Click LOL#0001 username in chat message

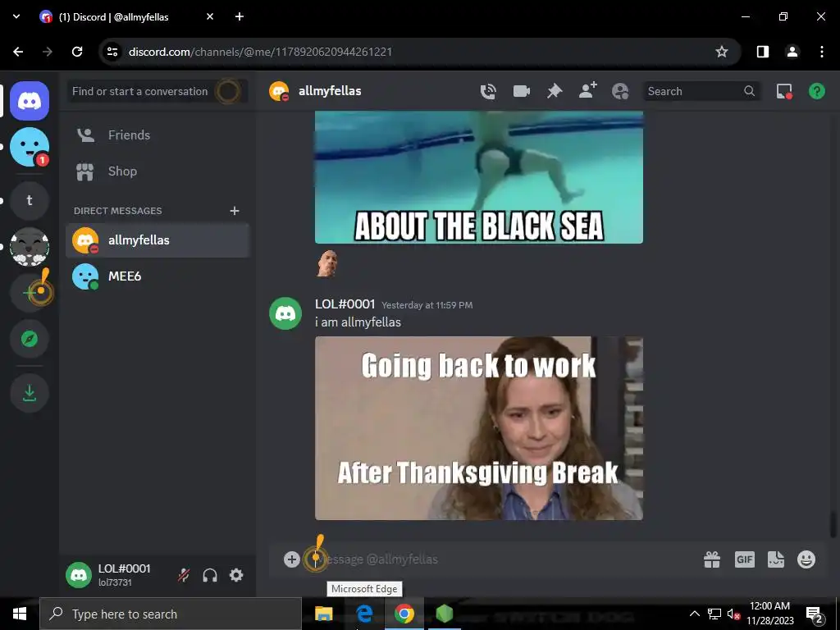coord(345,304)
